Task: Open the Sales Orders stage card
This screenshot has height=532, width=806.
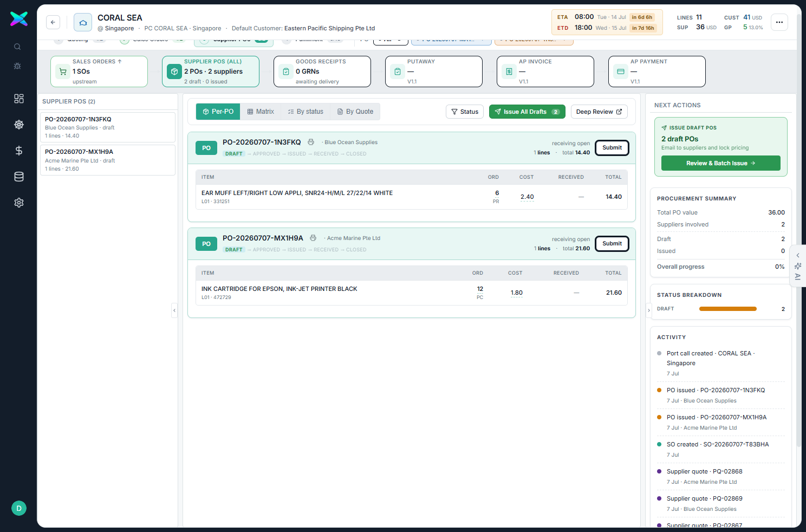Action: (x=99, y=72)
